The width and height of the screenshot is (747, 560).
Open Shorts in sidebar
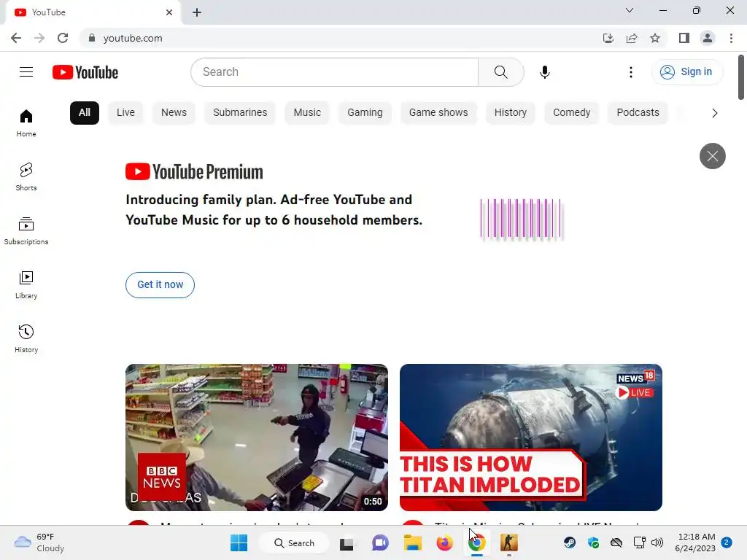26,177
